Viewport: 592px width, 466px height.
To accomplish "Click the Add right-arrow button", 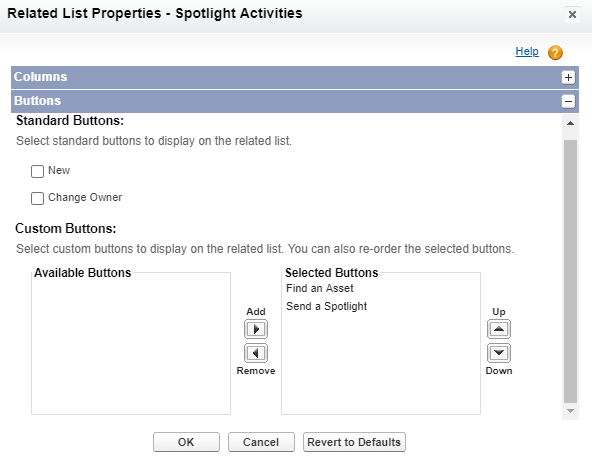I will point(256,329).
